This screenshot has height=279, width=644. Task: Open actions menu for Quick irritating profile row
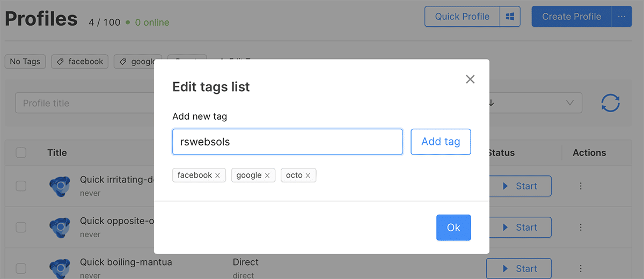[580, 186]
